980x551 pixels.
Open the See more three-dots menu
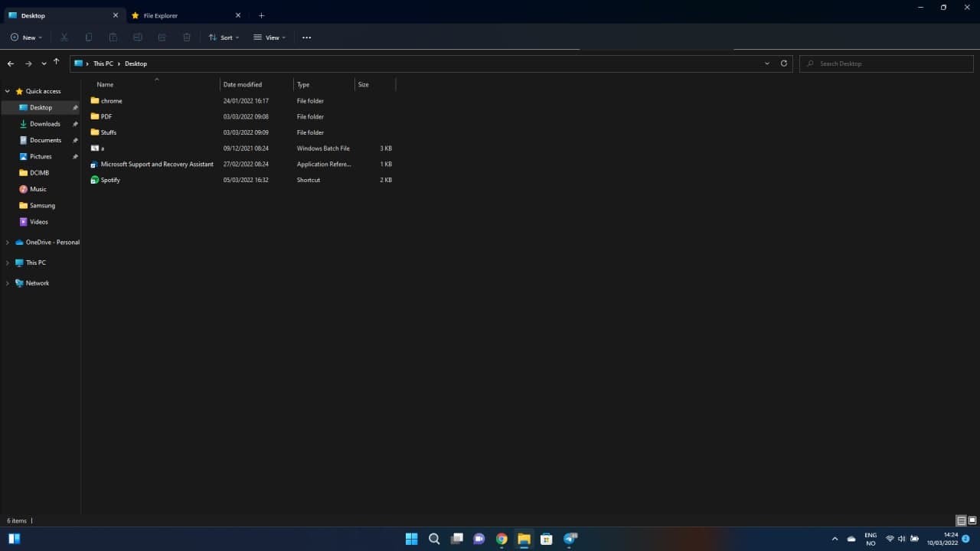click(x=306, y=37)
